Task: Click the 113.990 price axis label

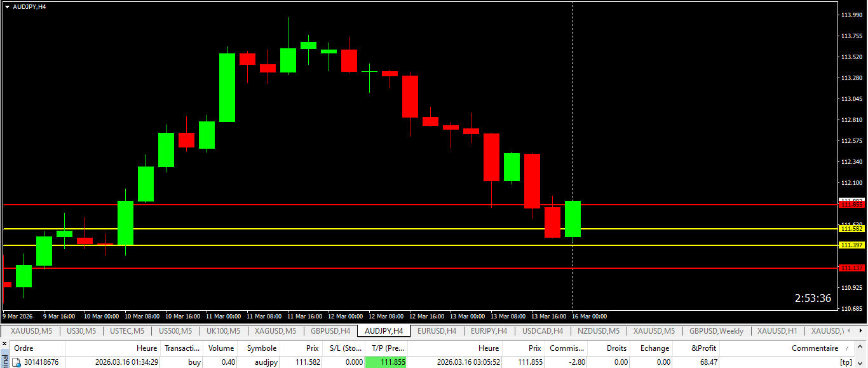Action: (851, 15)
